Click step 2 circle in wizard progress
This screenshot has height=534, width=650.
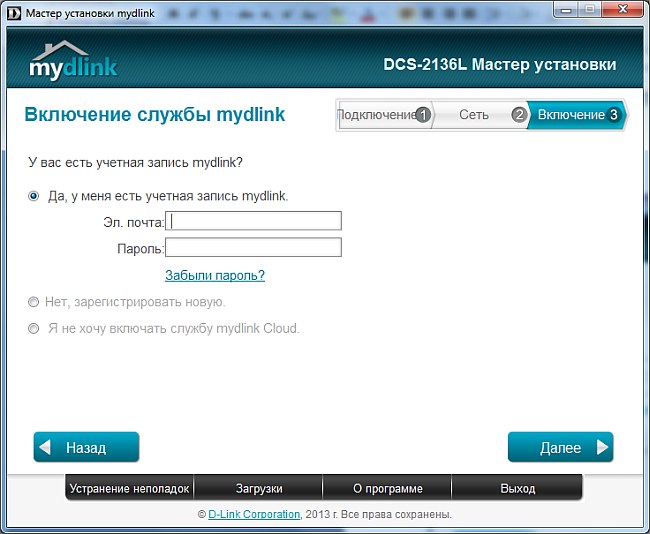519,115
